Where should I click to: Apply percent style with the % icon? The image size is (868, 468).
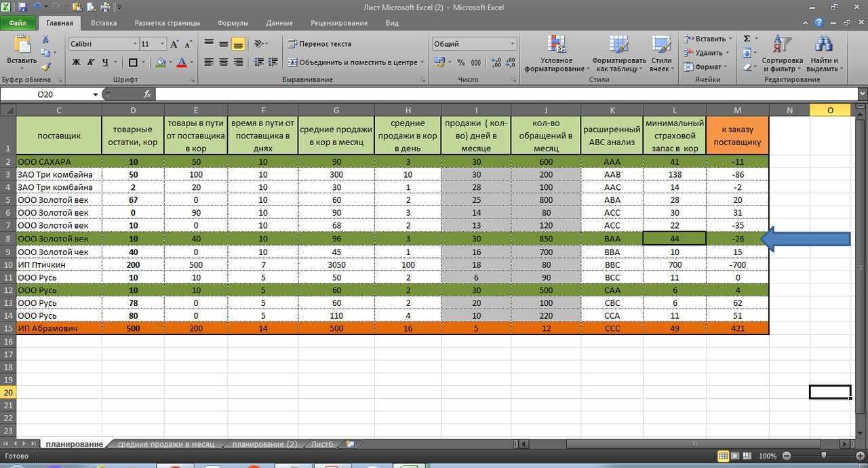[x=460, y=62]
